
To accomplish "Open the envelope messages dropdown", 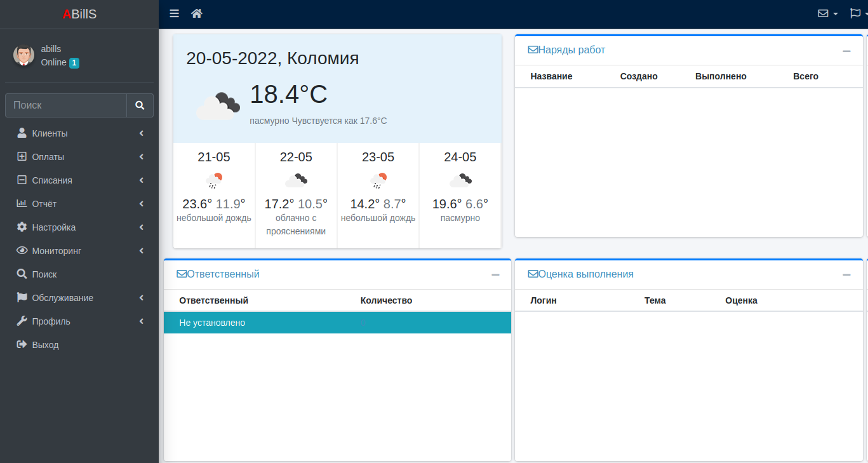I will [827, 13].
